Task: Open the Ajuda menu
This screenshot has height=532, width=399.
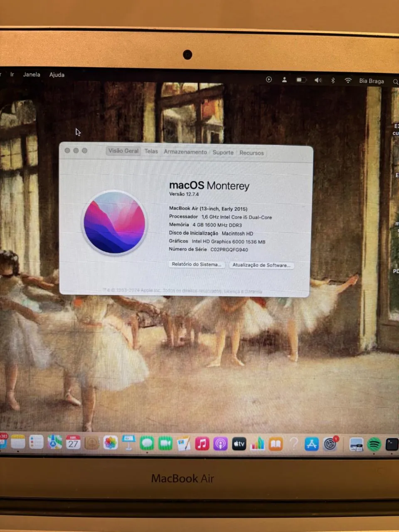Action: click(57, 75)
